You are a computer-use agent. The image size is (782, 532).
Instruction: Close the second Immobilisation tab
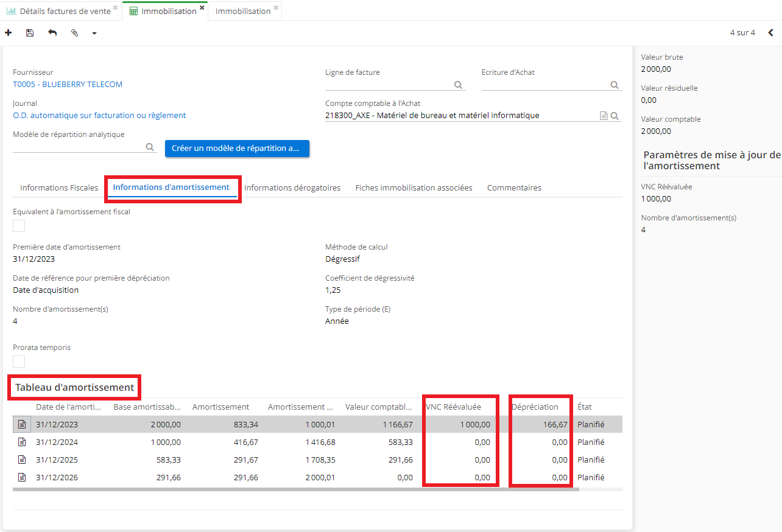pos(276,8)
